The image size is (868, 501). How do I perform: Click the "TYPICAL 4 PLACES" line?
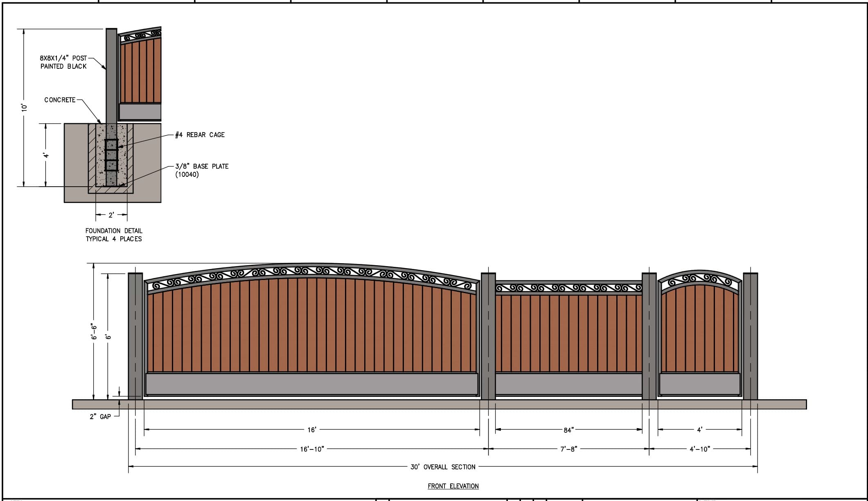(x=114, y=239)
